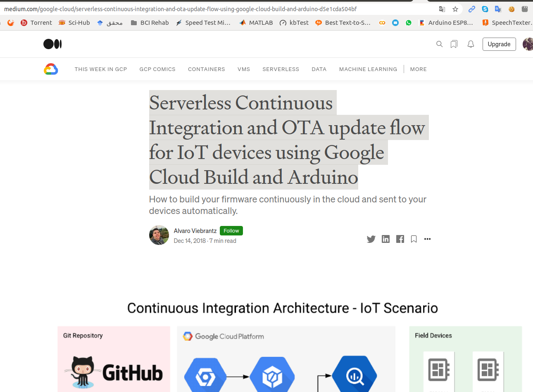Open Alvaro Viebrantz author name link

(x=195, y=231)
